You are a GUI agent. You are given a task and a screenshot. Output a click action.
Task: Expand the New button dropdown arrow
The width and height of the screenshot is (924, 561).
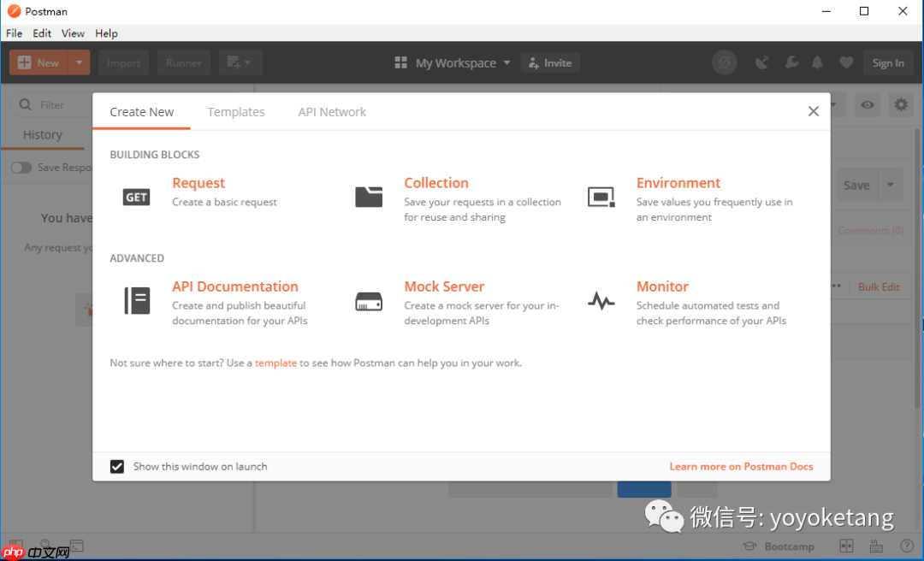click(x=79, y=62)
